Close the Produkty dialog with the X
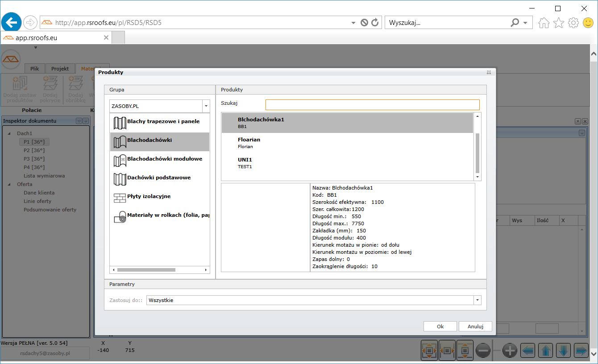The width and height of the screenshot is (598, 364). click(489, 72)
